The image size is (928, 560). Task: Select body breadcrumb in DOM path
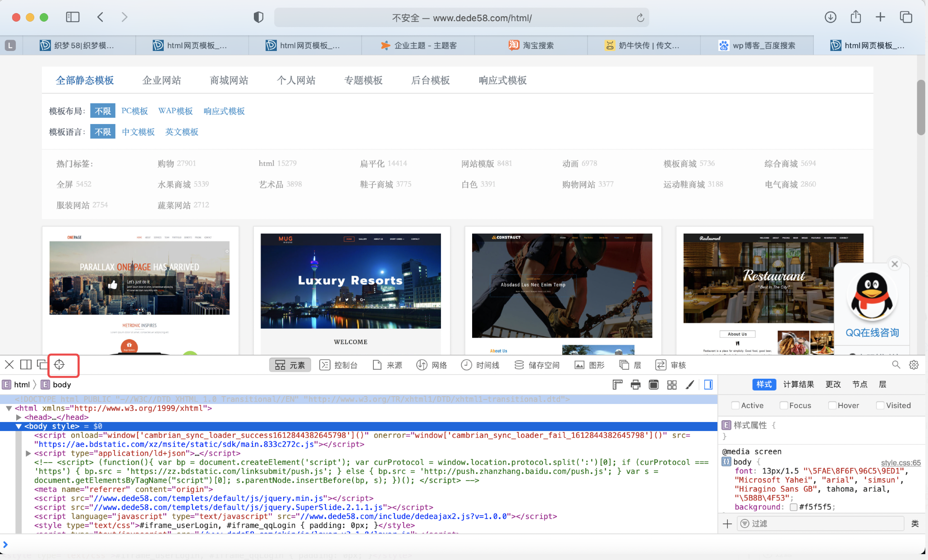(x=56, y=385)
